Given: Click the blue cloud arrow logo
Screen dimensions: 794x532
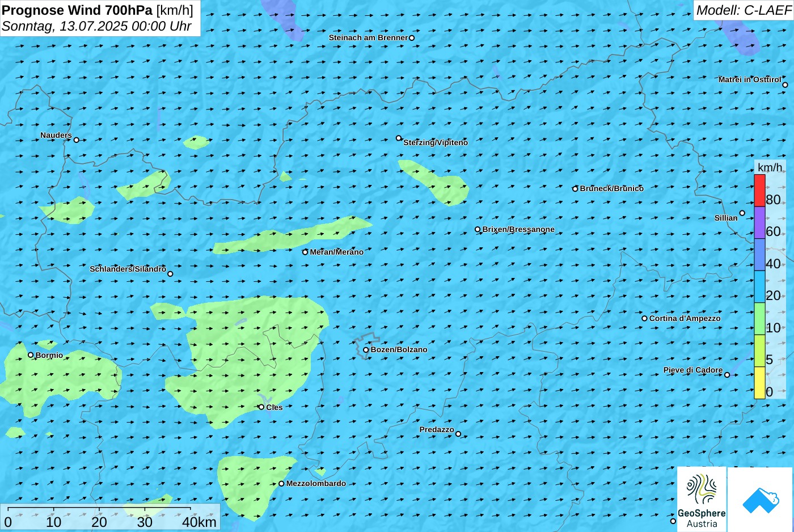Looking at the screenshot, I should (x=761, y=500).
